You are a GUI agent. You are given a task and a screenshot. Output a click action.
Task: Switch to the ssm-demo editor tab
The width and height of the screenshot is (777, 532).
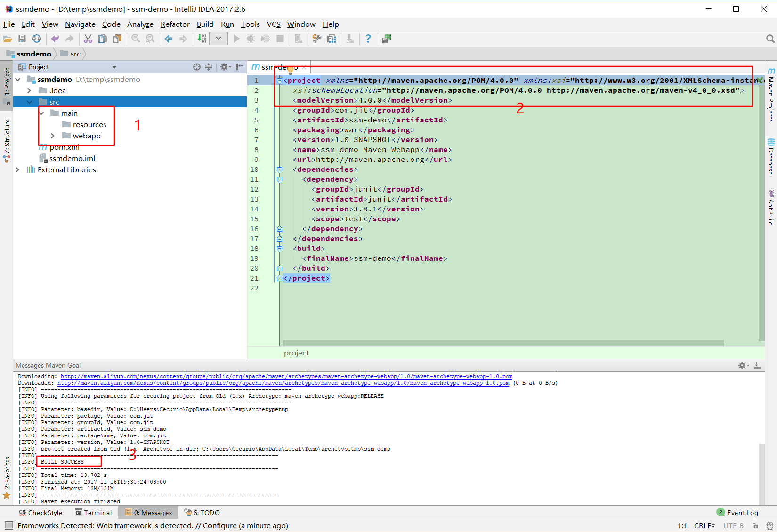[279, 67]
